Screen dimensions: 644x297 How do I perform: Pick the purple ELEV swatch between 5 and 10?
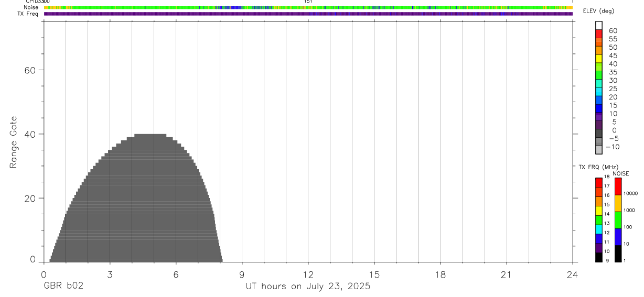click(599, 117)
